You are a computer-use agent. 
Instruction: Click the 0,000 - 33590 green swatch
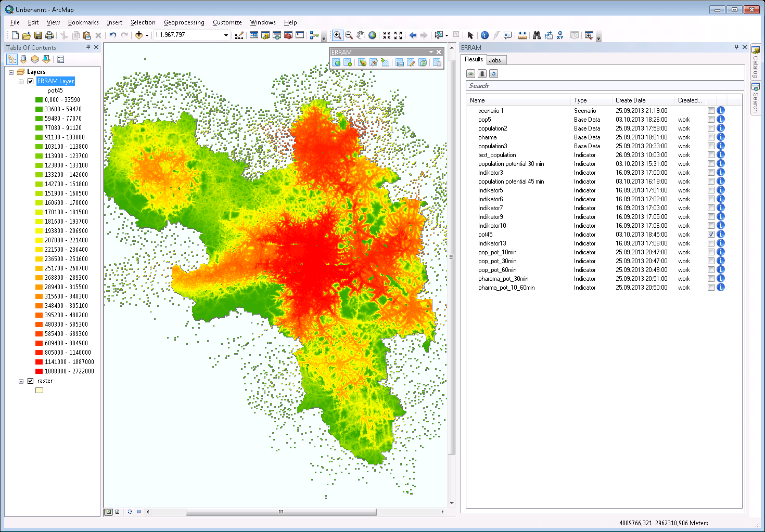click(39, 100)
